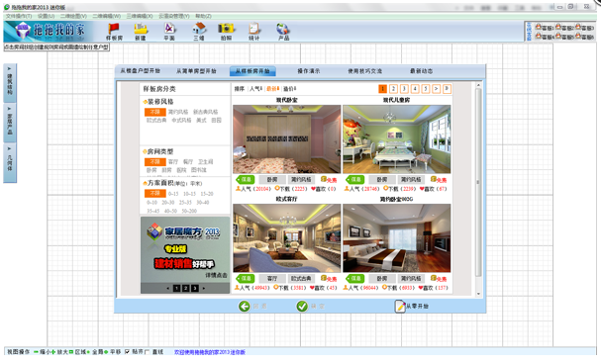The height and width of the screenshot is (364, 601).
Task: Click the 平移 pan icon in status bar
Action: pyautogui.click(x=106, y=352)
